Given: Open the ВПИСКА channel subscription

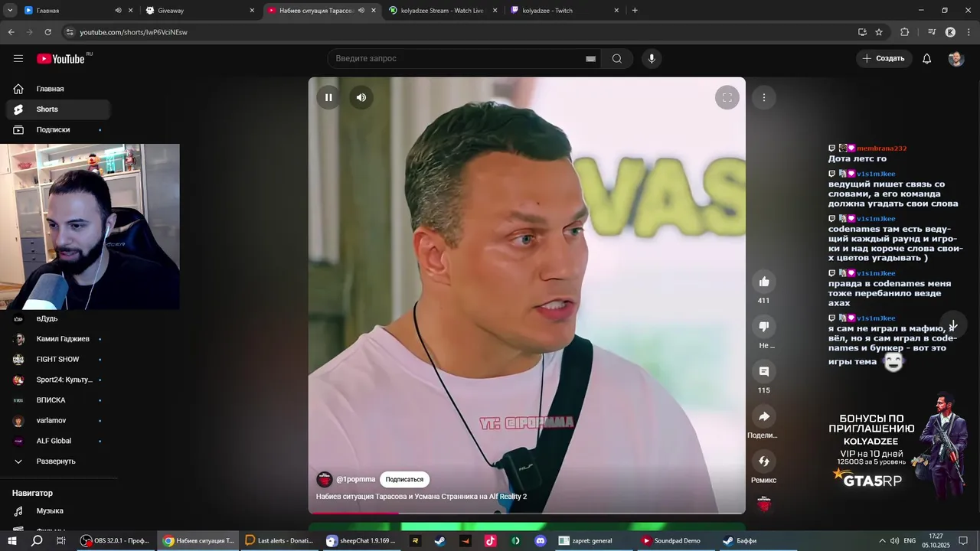Looking at the screenshot, I should (58, 400).
